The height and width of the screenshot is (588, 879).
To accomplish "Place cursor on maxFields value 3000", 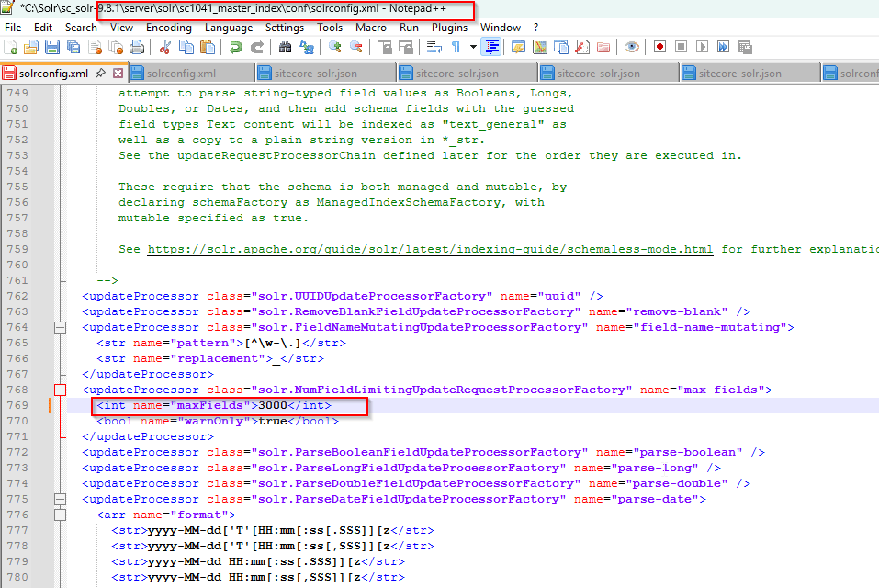I will (273, 405).
